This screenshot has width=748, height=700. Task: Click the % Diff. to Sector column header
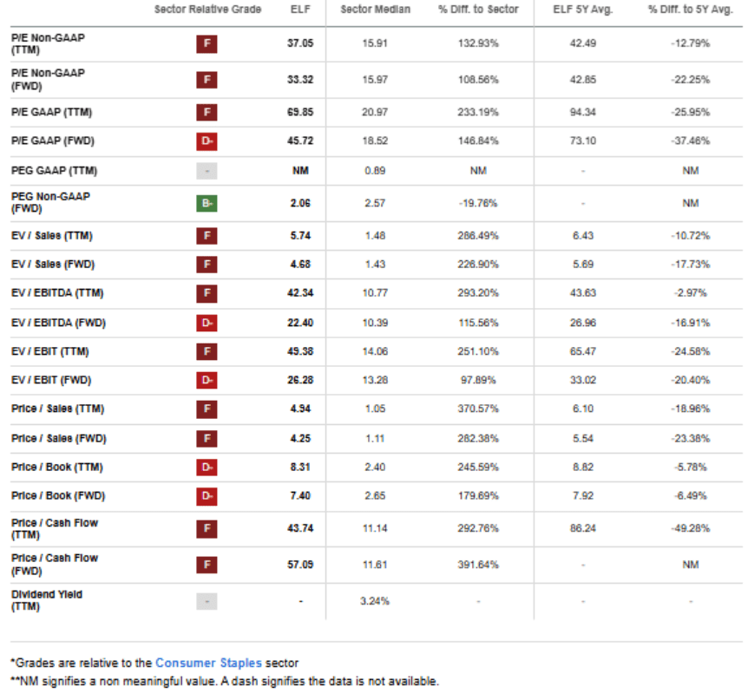coord(478,9)
